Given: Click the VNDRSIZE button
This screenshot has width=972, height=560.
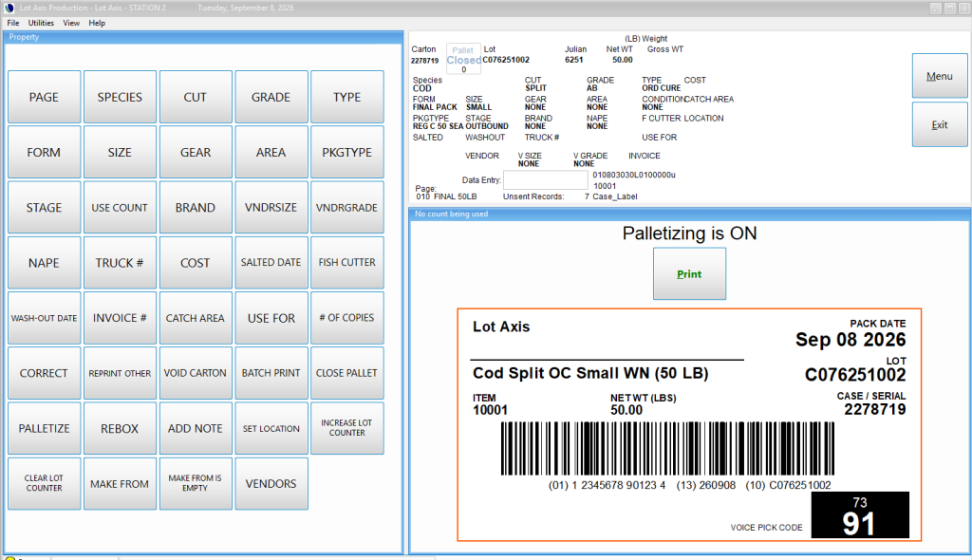Looking at the screenshot, I should (271, 207).
